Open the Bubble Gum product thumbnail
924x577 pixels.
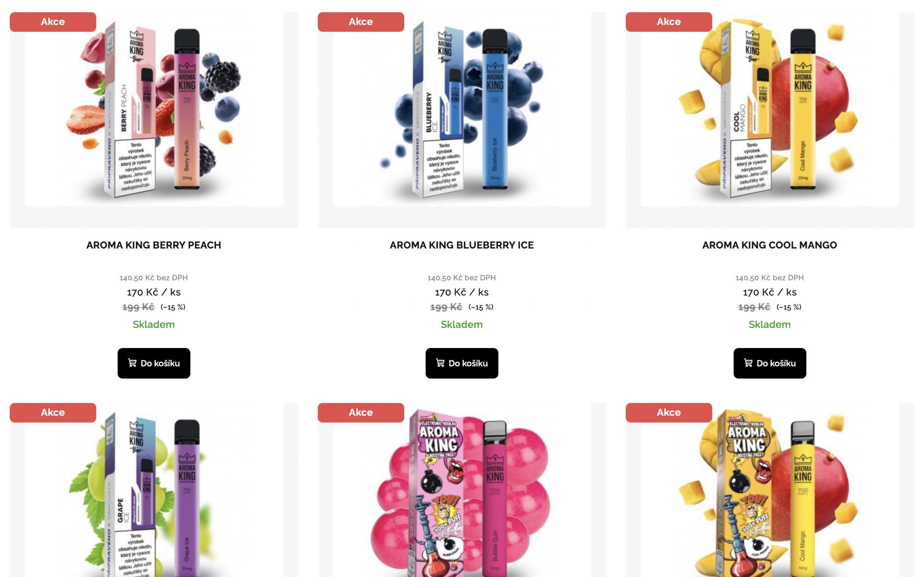pyautogui.click(x=462, y=490)
